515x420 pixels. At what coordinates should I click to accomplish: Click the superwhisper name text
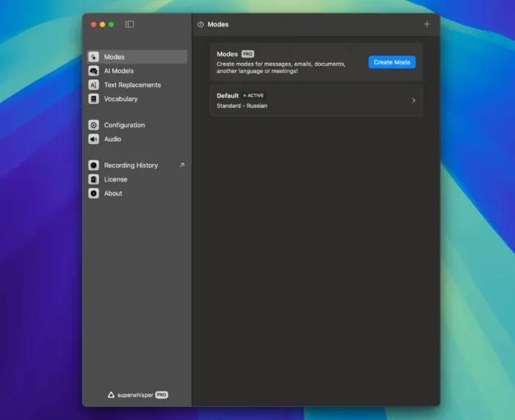pyautogui.click(x=135, y=394)
